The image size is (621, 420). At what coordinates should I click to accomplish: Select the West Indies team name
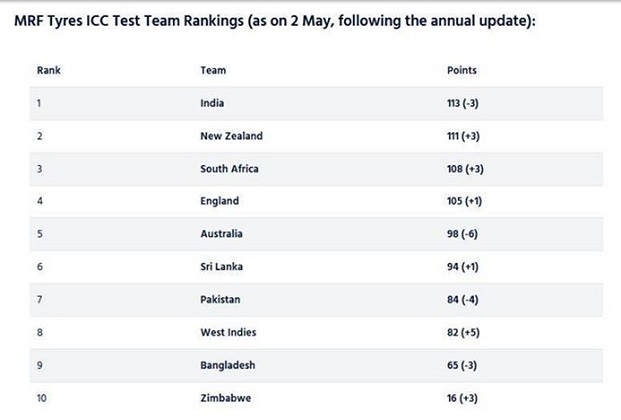228,332
